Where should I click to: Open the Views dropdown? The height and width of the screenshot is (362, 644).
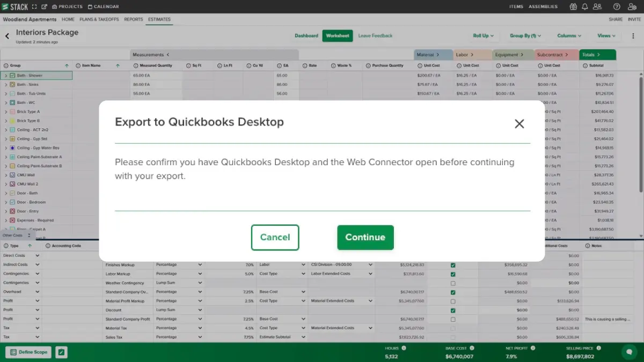[x=606, y=36]
